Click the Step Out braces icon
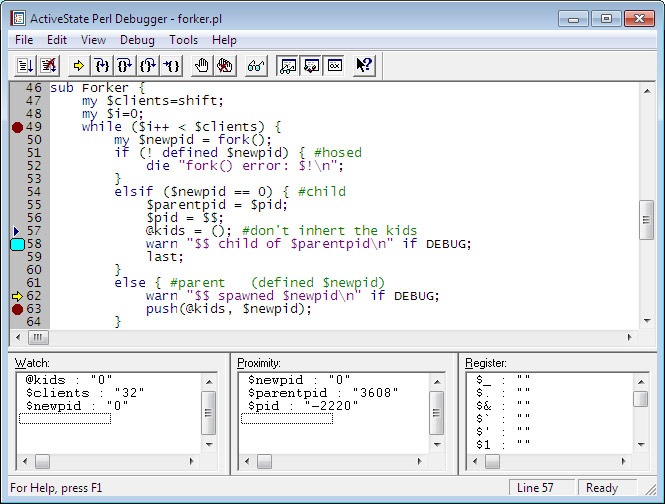The height and width of the screenshot is (504, 665). click(148, 66)
